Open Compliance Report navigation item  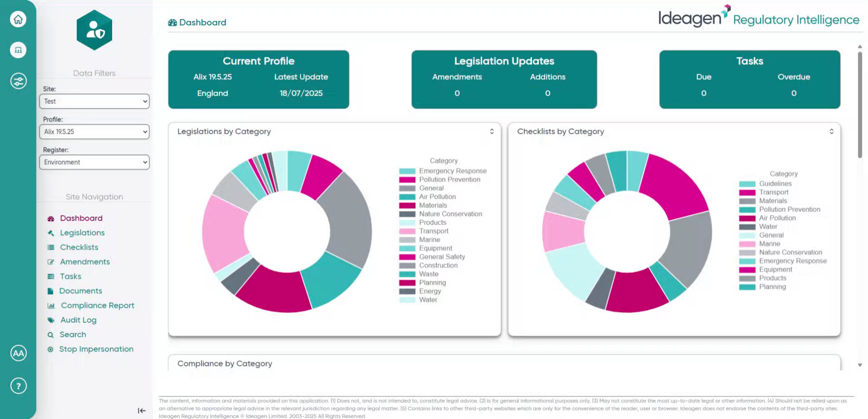(97, 306)
